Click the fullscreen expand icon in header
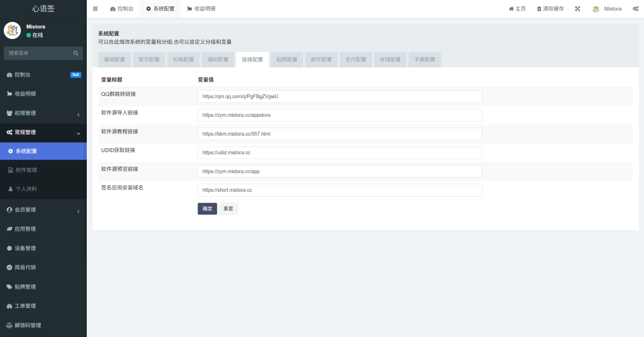 577,9
